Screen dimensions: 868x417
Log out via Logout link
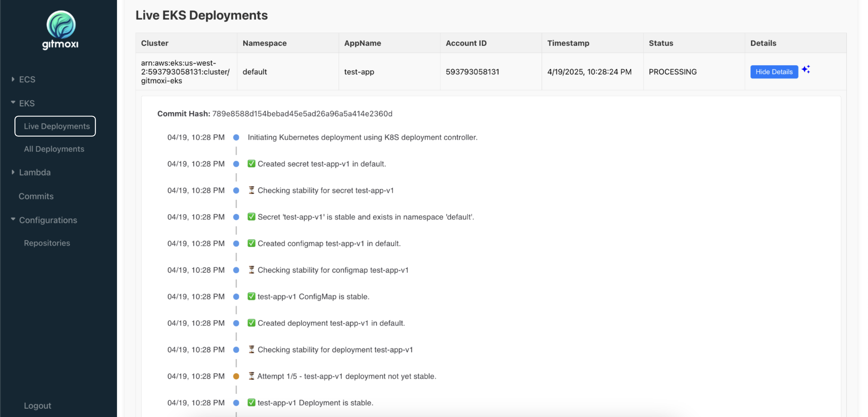tap(37, 405)
